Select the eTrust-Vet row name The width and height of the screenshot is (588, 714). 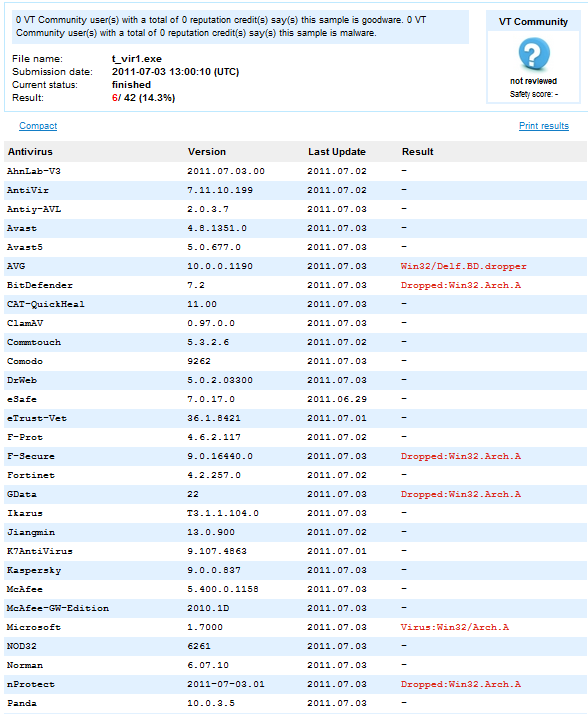[37, 418]
